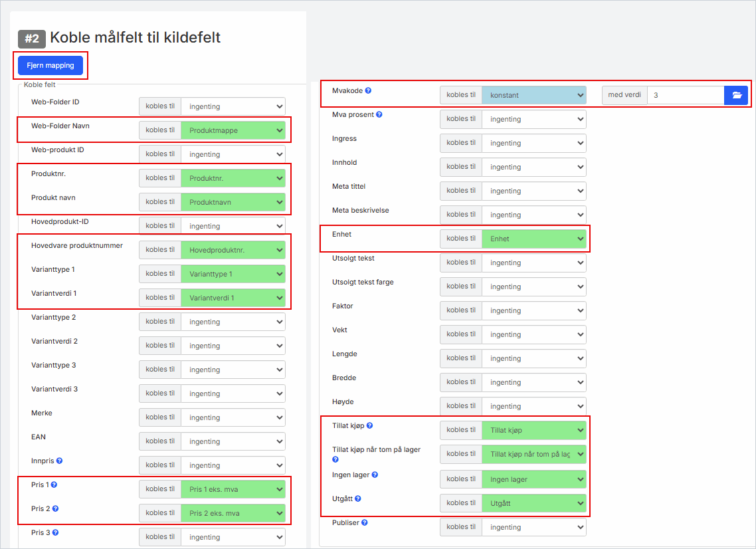756x549 pixels.
Task: Click the help icon beside Mva prosent
Action: pos(379,114)
